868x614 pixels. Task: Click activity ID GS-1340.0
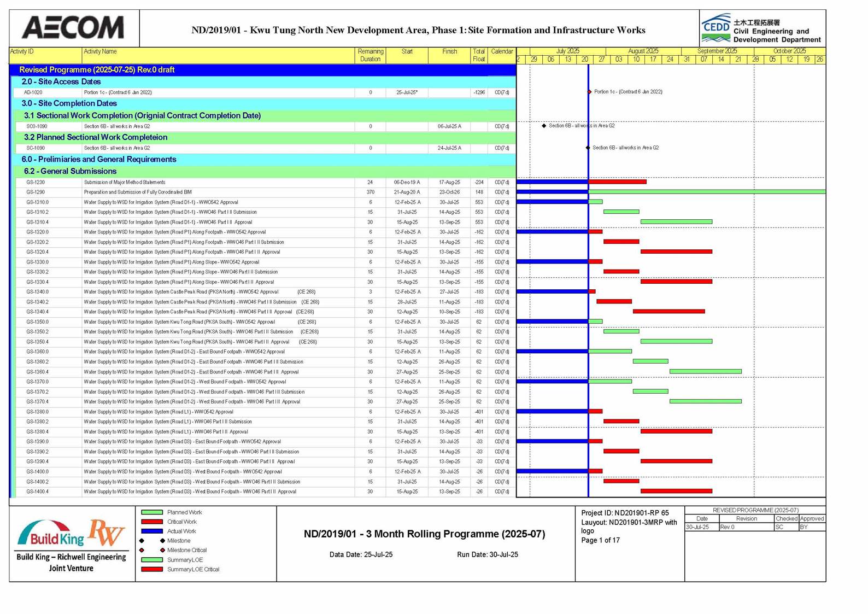[37, 292]
